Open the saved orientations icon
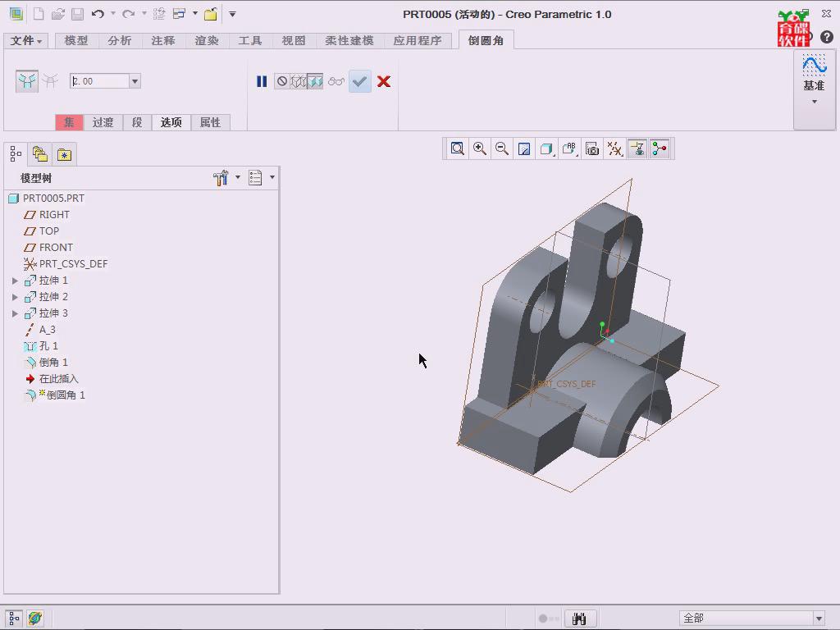This screenshot has height=630, width=840. (569, 148)
